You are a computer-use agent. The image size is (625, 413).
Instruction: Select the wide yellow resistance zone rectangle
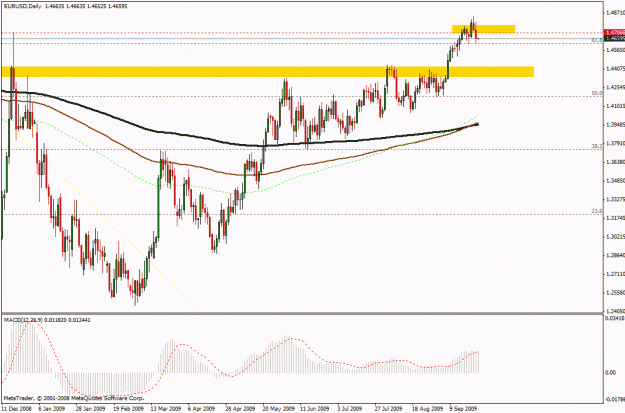[267, 72]
